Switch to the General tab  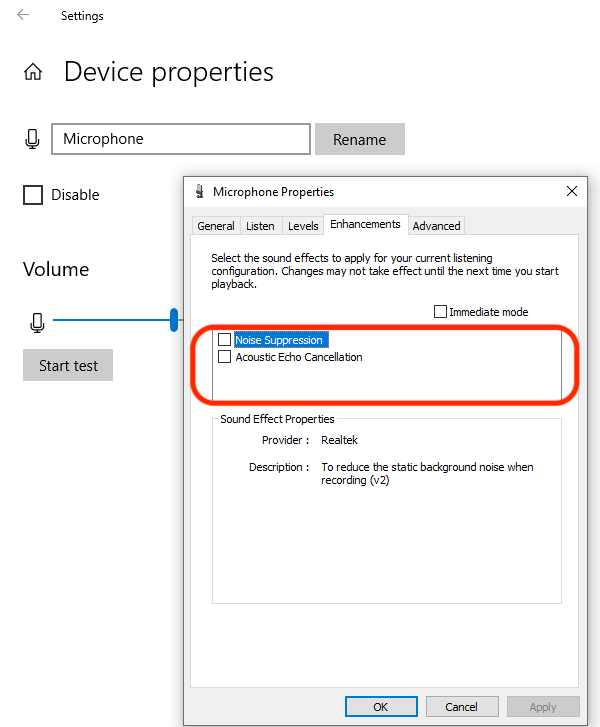(215, 226)
